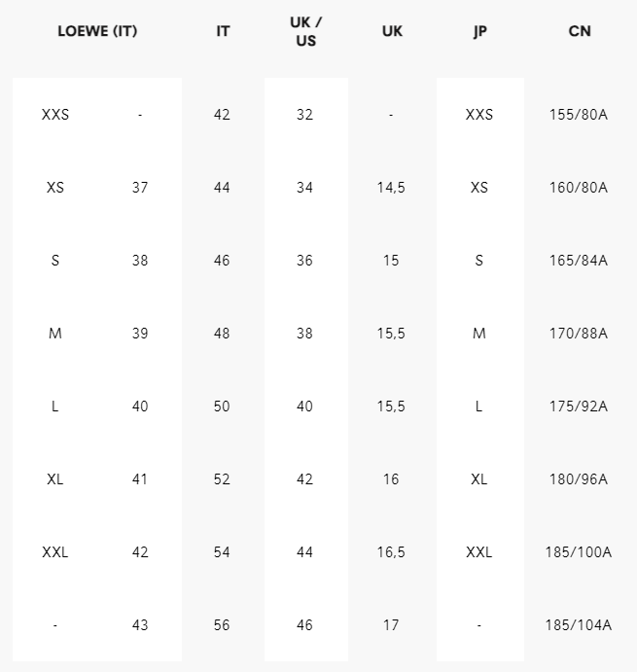
Task: Click the 175/92A size cell
Action: (579, 407)
